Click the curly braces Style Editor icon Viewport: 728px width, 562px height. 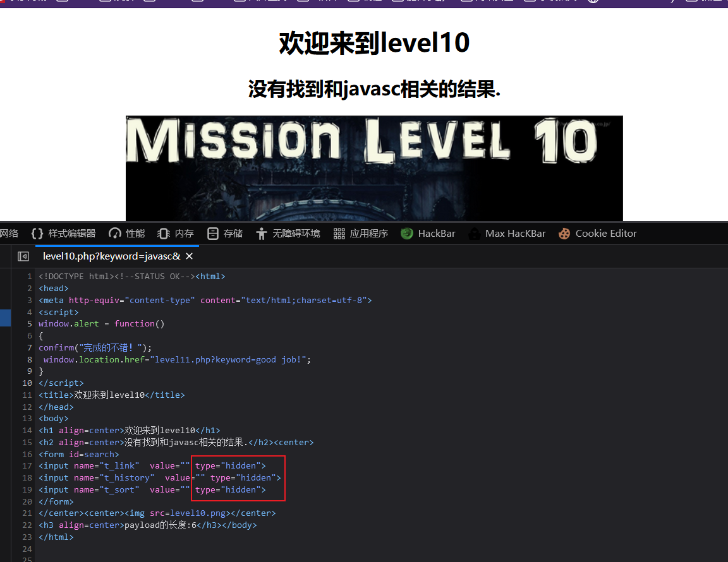(x=37, y=234)
